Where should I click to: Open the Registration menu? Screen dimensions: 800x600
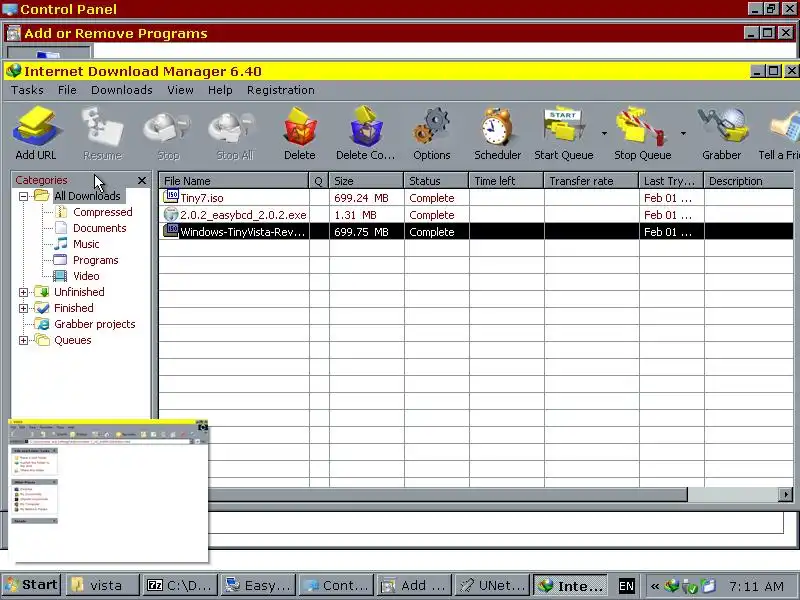[x=281, y=90]
